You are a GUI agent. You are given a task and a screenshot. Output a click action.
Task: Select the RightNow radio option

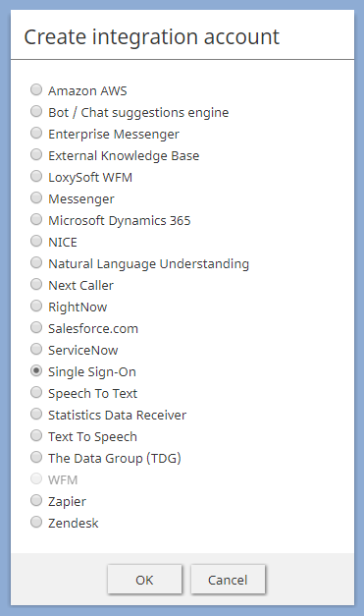coord(36,307)
